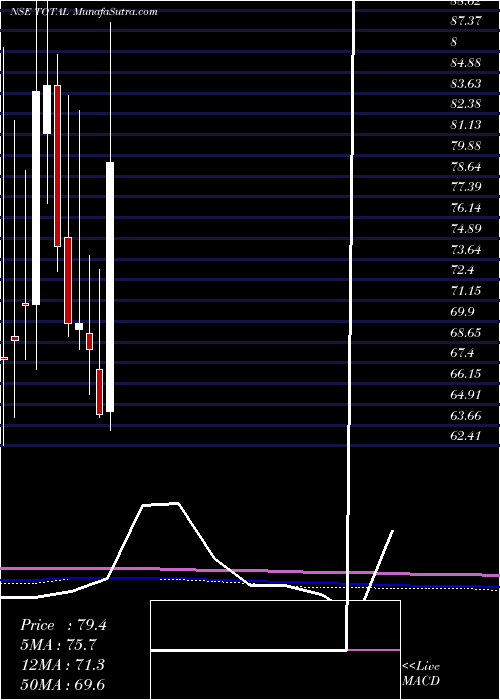
Task: Click the 71.15 axis label
Action: (466, 291)
